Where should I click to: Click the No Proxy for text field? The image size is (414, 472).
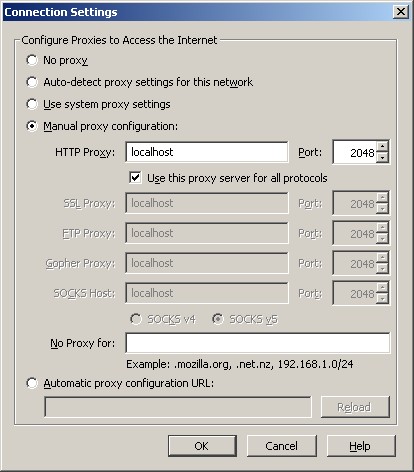point(258,343)
